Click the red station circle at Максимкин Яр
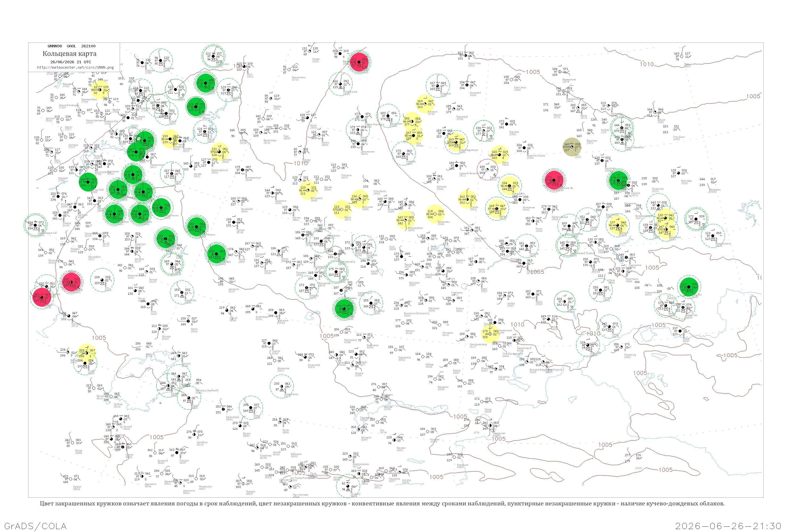Viewport: 798px width, 532px height. point(554,180)
